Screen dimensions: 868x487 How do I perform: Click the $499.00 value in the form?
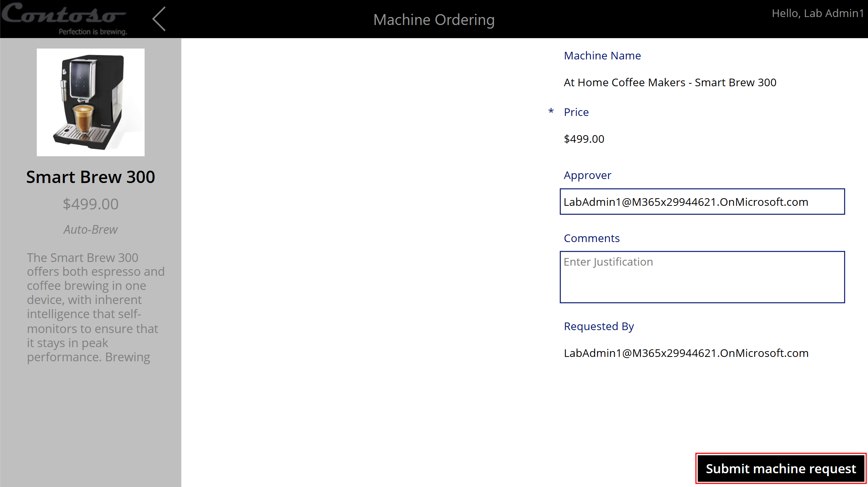pos(584,139)
